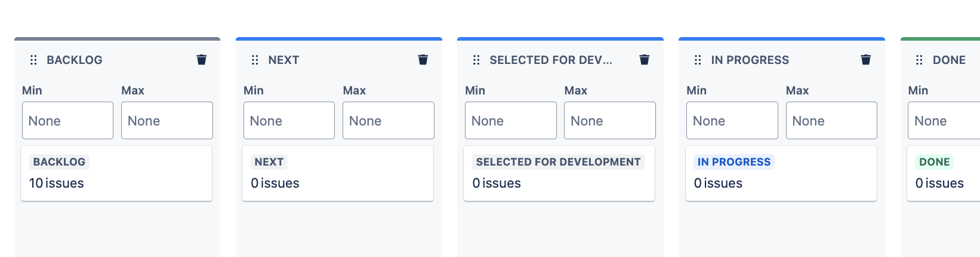Click the SELECTED FOR DEV... column title
Image resolution: width=980 pixels, height=257 pixels.
[551, 60]
